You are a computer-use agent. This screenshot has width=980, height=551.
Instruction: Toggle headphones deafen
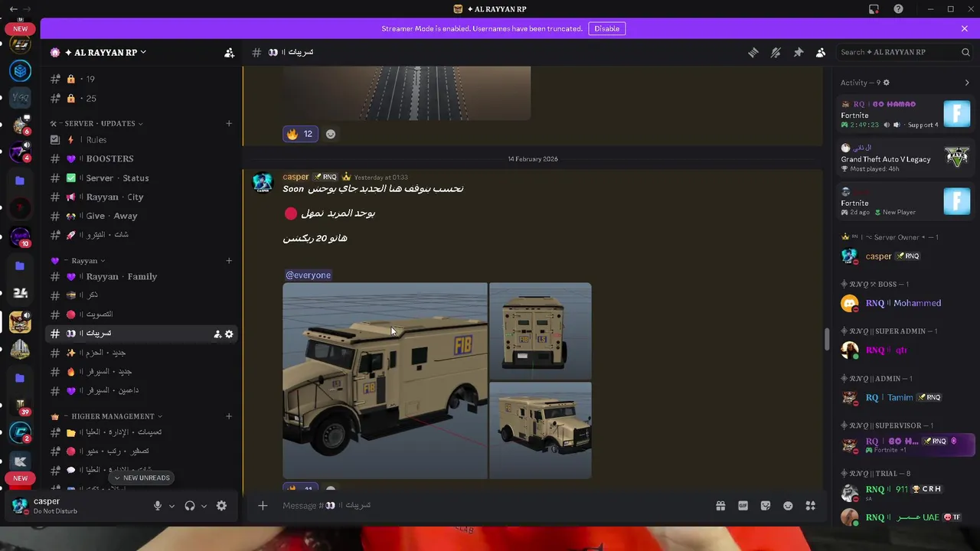[190, 506]
